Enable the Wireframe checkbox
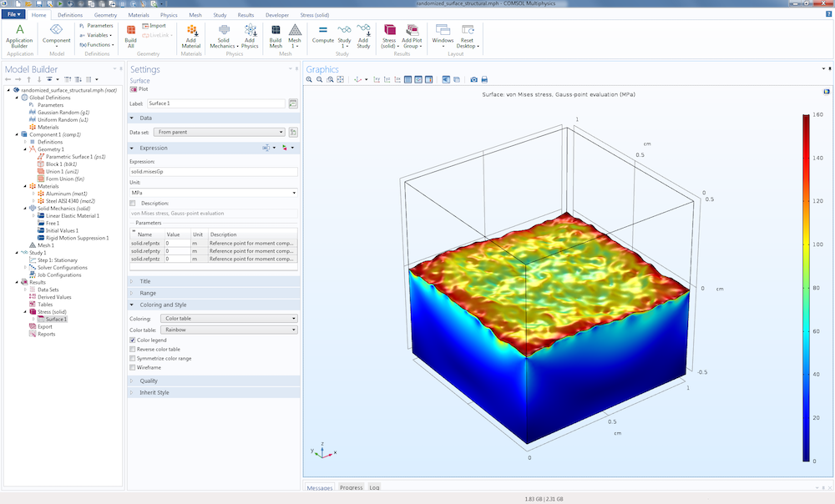835x504 pixels. pyautogui.click(x=133, y=367)
